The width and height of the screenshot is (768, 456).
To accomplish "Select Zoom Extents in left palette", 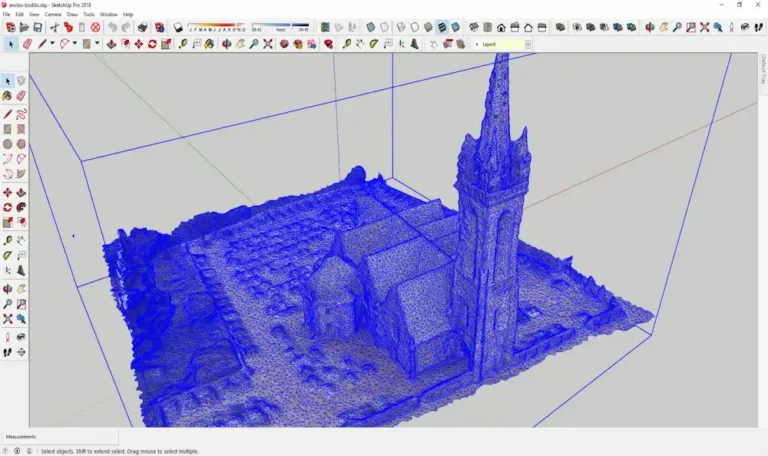I will tap(7, 319).
